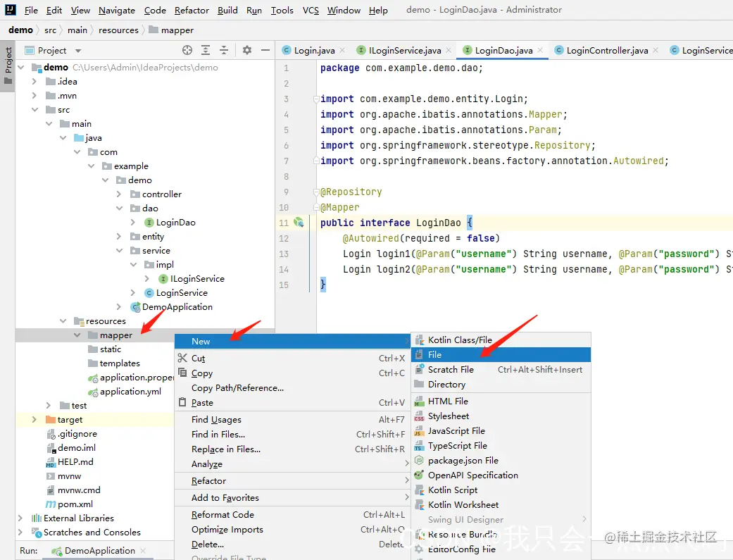Close the DemoApplication run tab
This screenshot has height=560, width=733.
(x=143, y=551)
